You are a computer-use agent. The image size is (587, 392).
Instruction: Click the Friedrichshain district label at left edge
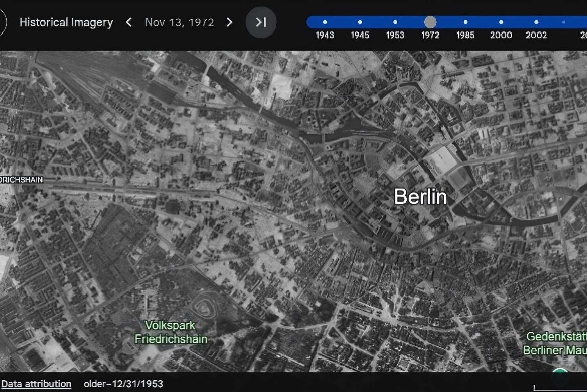(x=21, y=180)
